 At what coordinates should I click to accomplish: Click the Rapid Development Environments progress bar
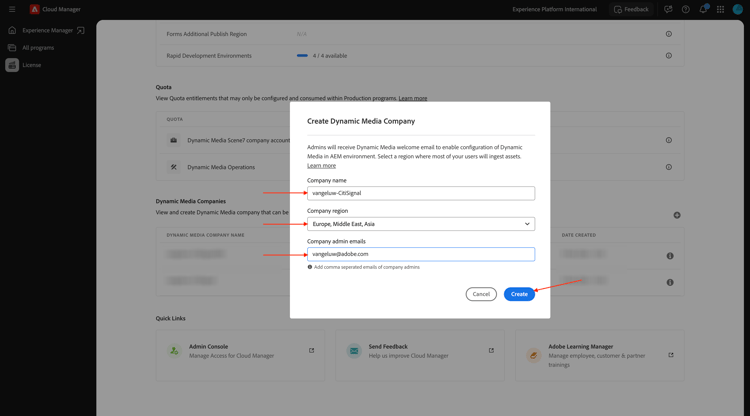(302, 55)
